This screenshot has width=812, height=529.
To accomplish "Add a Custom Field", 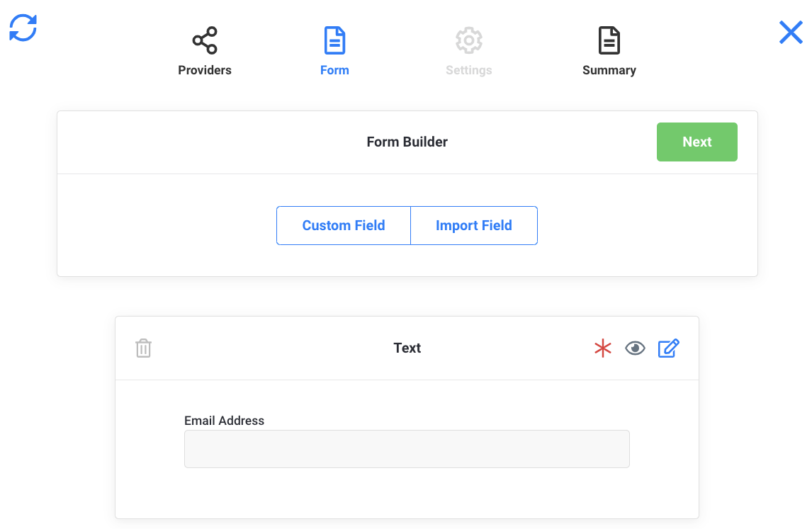I will [x=344, y=225].
